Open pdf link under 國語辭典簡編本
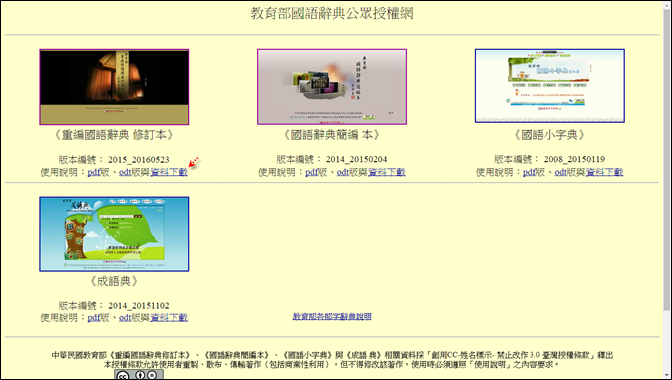The width and height of the screenshot is (672, 380). click(311, 172)
